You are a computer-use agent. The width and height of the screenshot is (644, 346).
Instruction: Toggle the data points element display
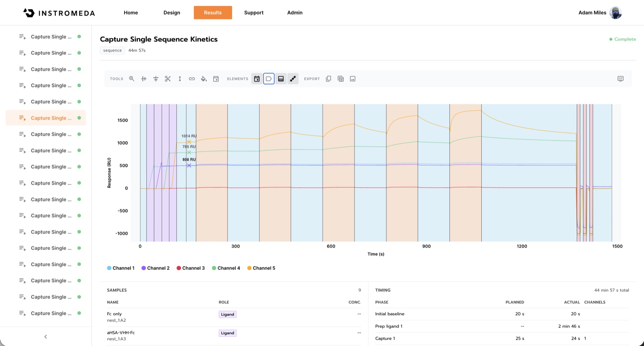click(x=293, y=79)
